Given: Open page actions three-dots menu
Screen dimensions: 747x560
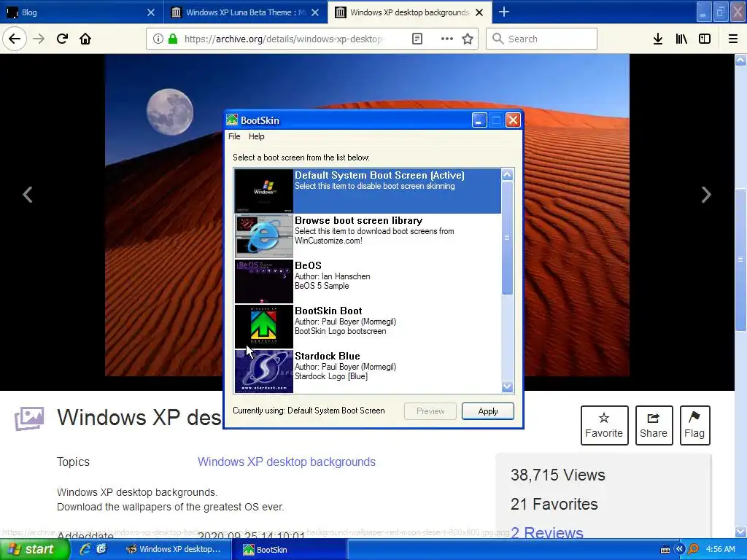Looking at the screenshot, I should 447,39.
